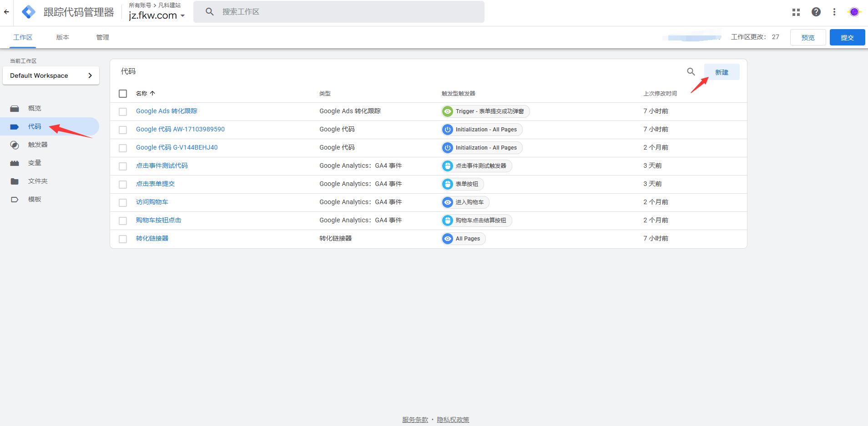868x426 pixels.
Task: Click the 预览 button
Action: pos(808,37)
